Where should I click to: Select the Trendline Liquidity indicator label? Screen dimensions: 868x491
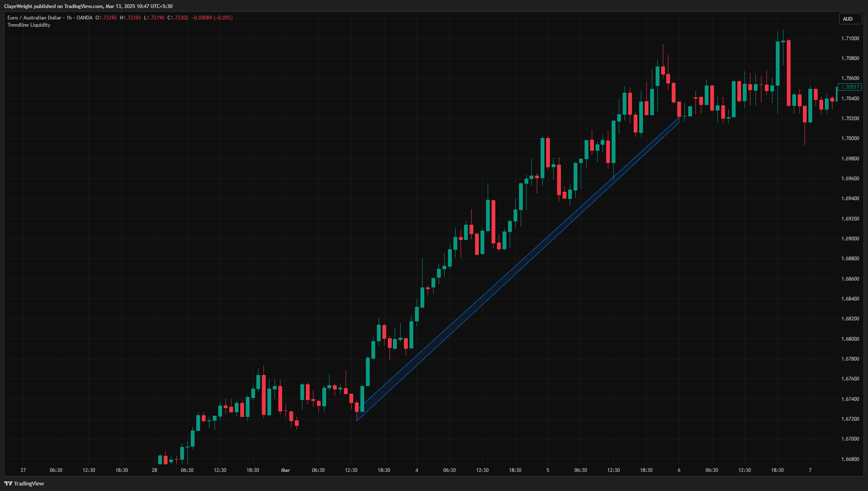pos(28,25)
